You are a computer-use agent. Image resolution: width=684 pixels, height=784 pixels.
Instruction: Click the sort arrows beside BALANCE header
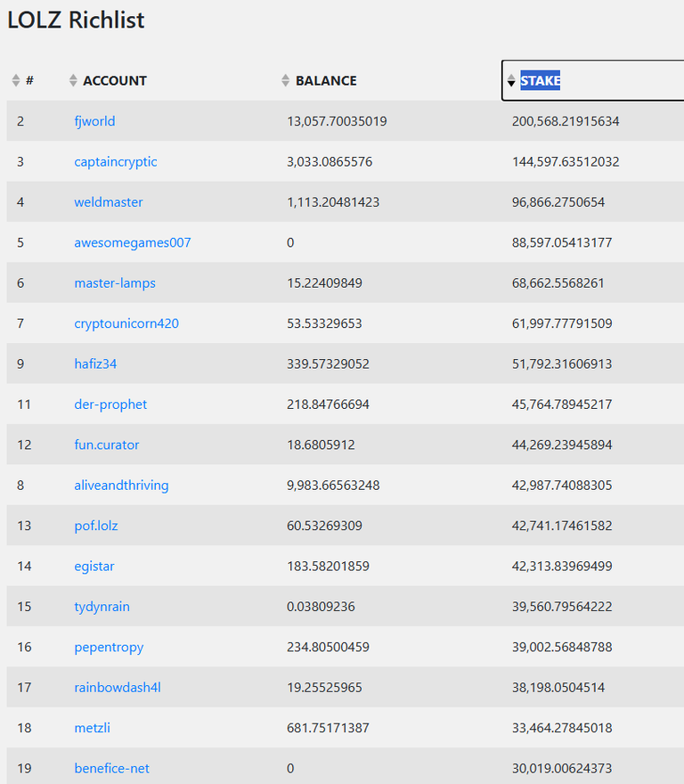pos(286,80)
